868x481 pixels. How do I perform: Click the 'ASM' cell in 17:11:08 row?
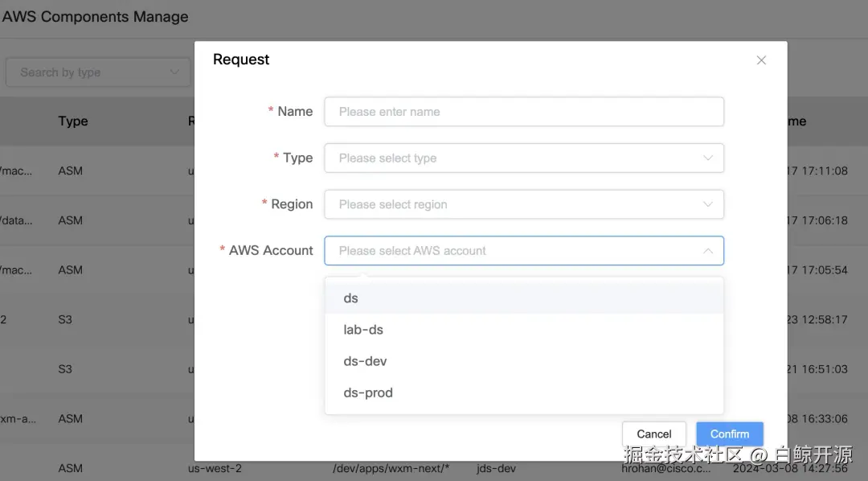(70, 171)
